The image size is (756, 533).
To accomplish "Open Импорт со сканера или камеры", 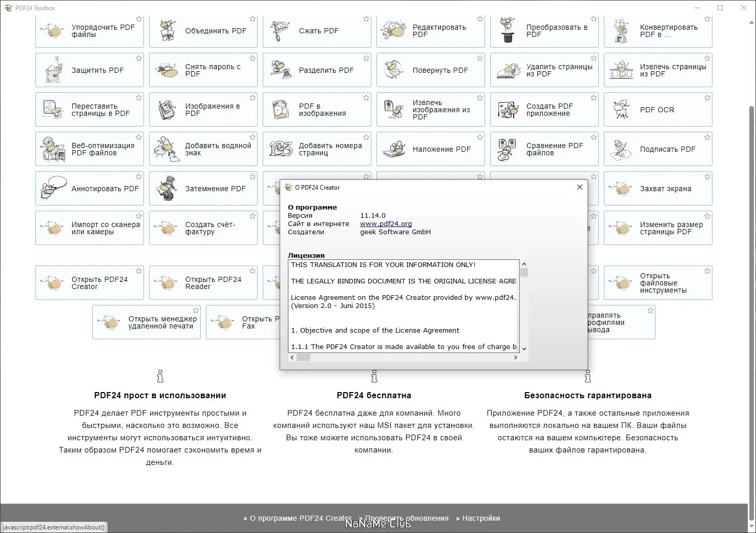I will click(90, 228).
